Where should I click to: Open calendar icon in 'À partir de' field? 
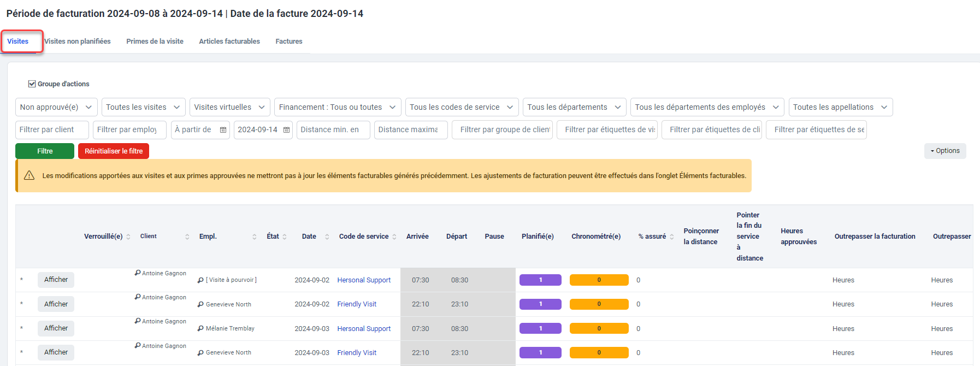click(x=223, y=130)
